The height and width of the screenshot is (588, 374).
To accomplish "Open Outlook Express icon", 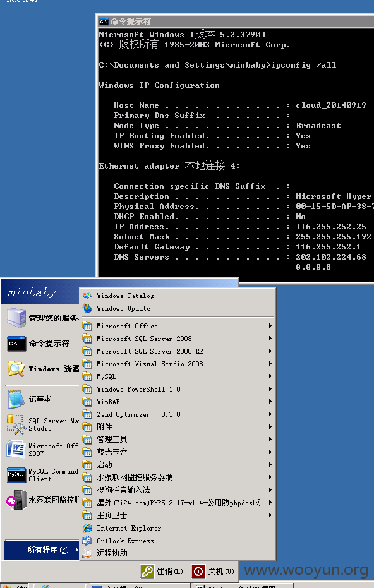I will [87, 541].
